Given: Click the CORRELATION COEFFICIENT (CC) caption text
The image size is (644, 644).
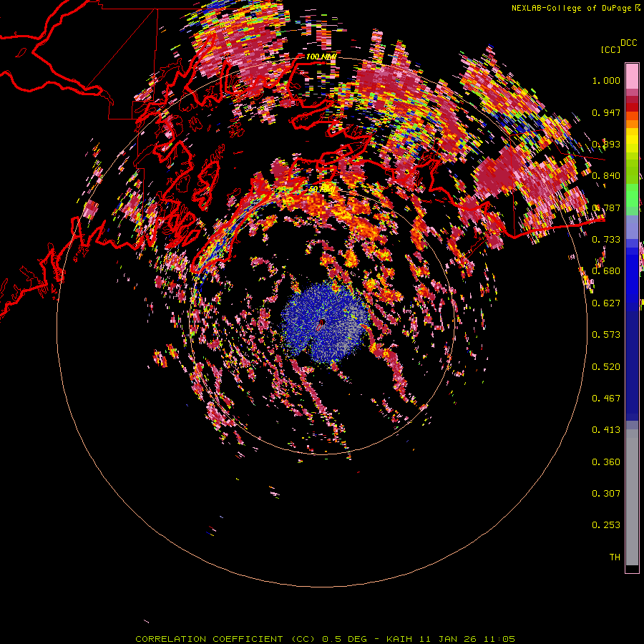Looking at the screenshot, I should click(x=225, y=639).
